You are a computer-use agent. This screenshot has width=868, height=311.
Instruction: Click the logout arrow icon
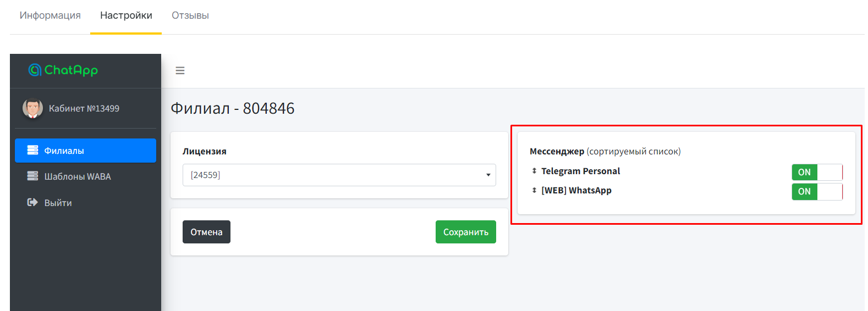coord(32,202)
